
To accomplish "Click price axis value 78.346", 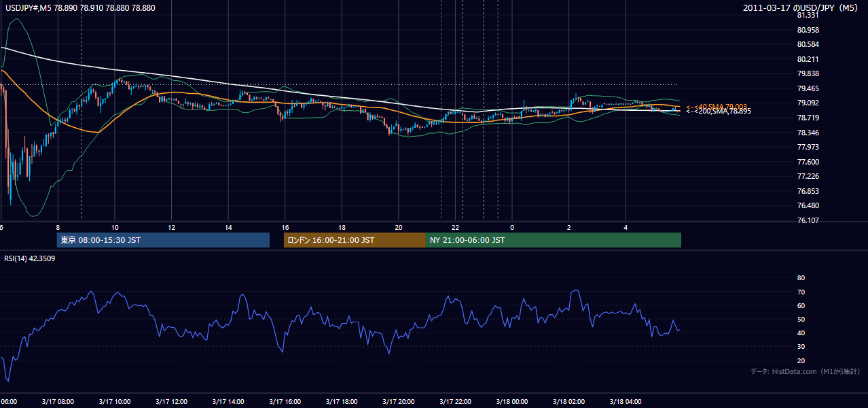I will [x=808, y=133].
